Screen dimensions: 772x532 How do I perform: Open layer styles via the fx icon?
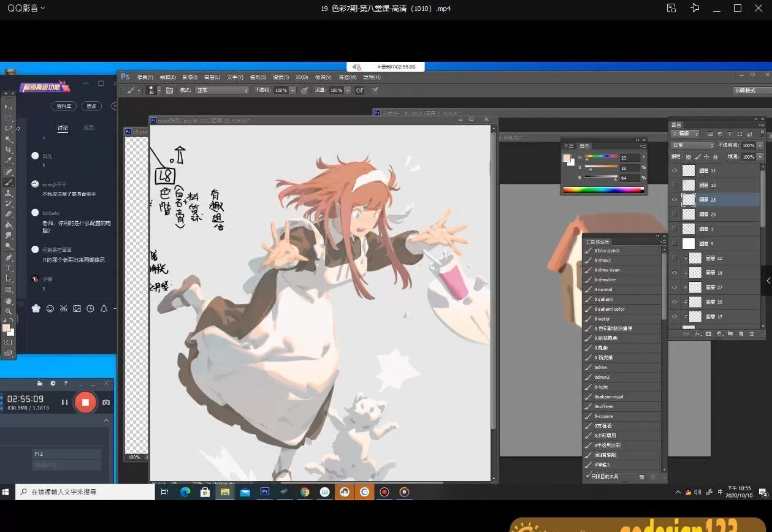[698, 333]
